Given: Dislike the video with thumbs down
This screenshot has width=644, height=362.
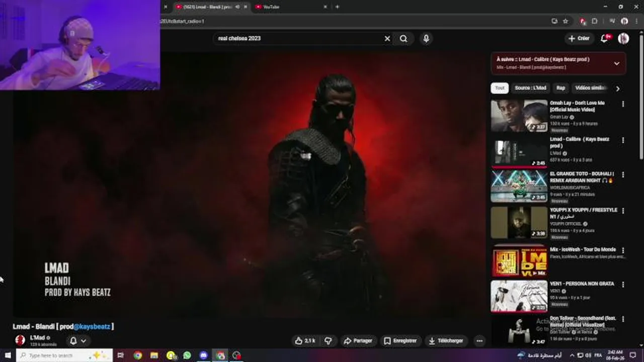Looking at the screenshot, I should pos(328,341).
